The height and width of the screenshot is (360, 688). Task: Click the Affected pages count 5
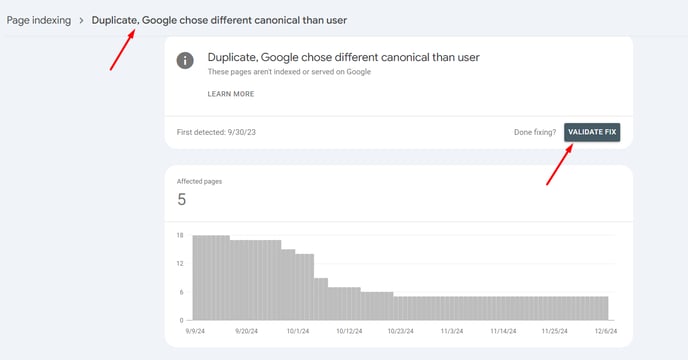(182, 200)
